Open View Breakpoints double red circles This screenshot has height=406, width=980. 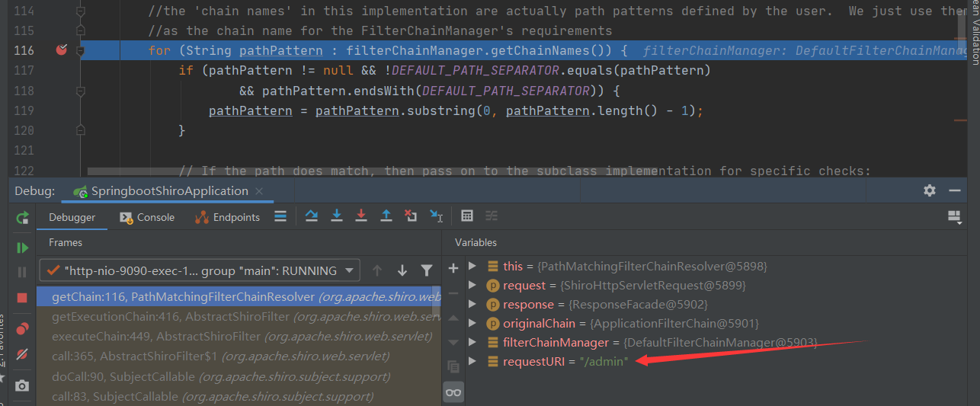click(x=22, y=328)
